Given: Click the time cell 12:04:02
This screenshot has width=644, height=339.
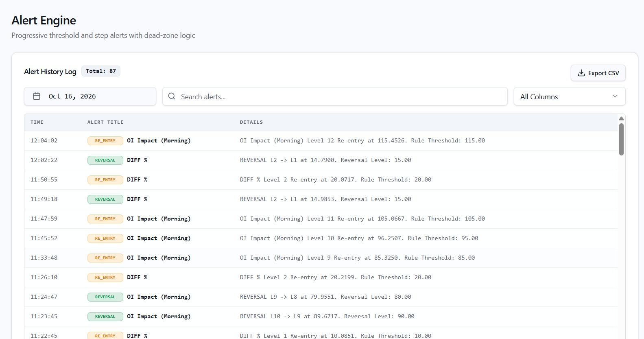Looking at the screenshot, I should [x=44, y=141].
